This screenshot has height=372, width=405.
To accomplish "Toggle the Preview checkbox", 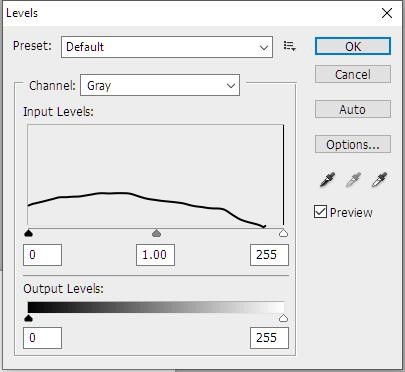I will tap(320, 212).
